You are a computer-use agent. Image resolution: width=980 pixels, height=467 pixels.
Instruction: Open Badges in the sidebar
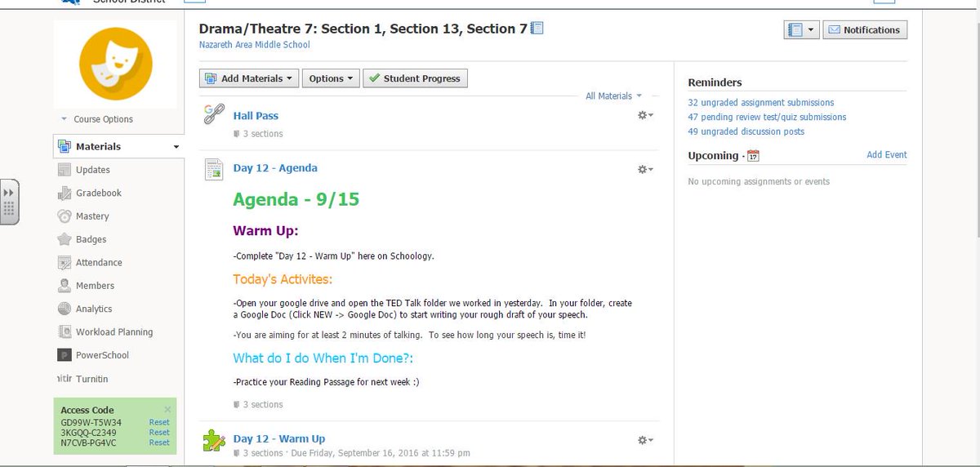(91, 239)
